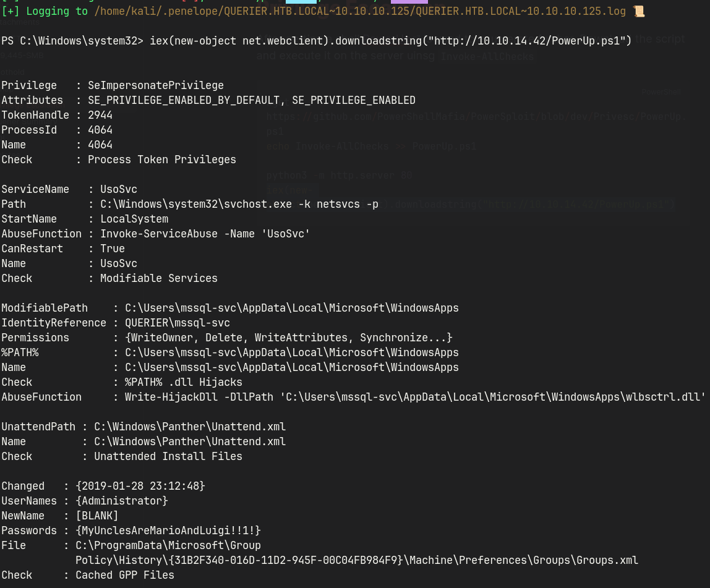Viewport: 710px width, 588px height.
Task: Click the 'ModifiablePath' label
Action: [x=45, y=309]
